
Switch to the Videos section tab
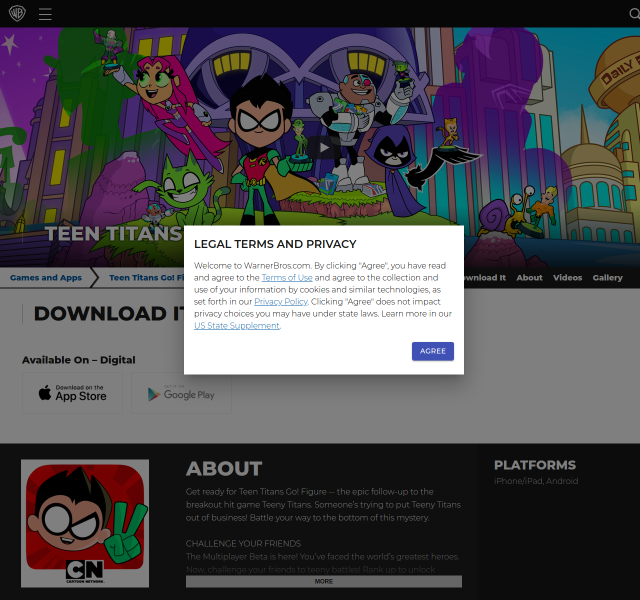[567, 278]
